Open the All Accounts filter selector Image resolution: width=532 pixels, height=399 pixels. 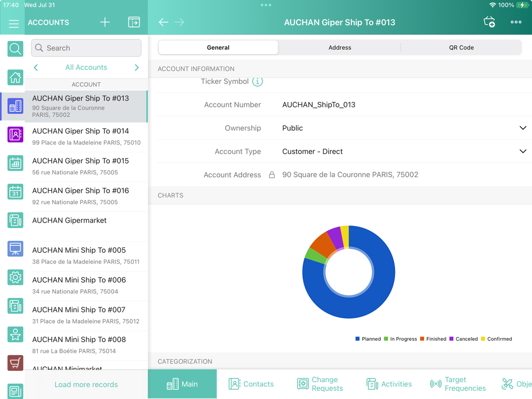(86, 67)
